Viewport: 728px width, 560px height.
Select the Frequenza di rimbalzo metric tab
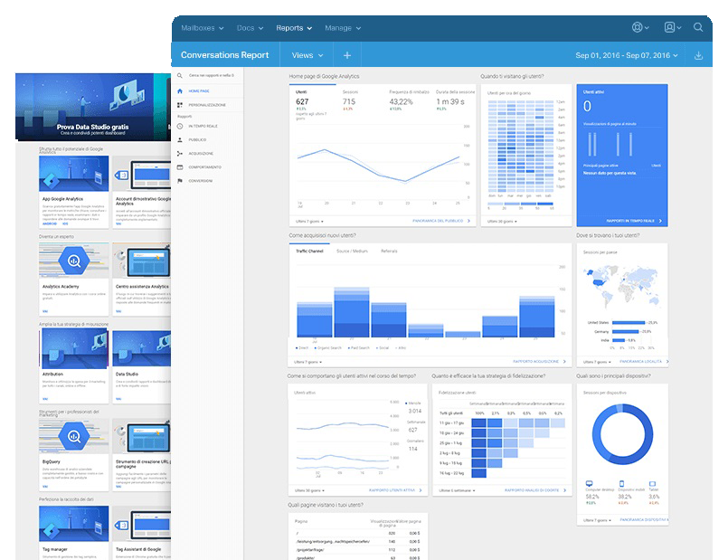click(409, 101)
